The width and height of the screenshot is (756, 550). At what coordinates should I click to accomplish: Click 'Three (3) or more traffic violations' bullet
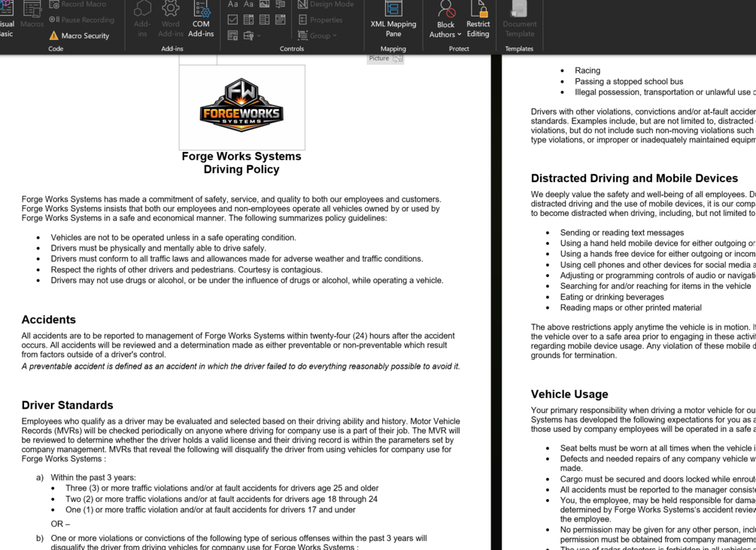coord(222,488)
